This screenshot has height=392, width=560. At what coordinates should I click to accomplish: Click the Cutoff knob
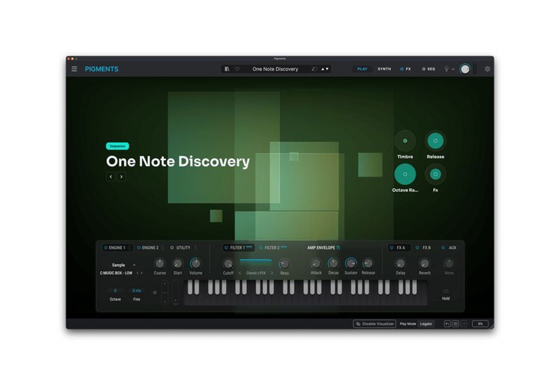[228, 263]
